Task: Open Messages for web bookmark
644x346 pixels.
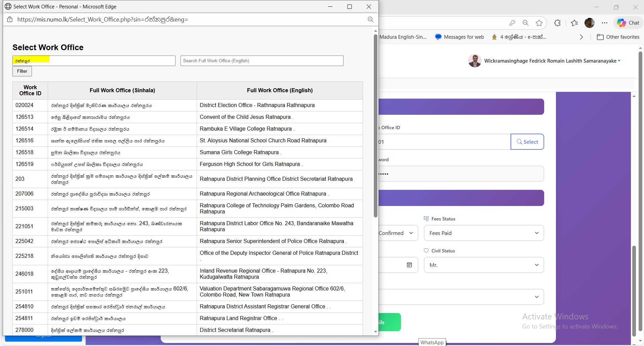Action: pos(459,37)
